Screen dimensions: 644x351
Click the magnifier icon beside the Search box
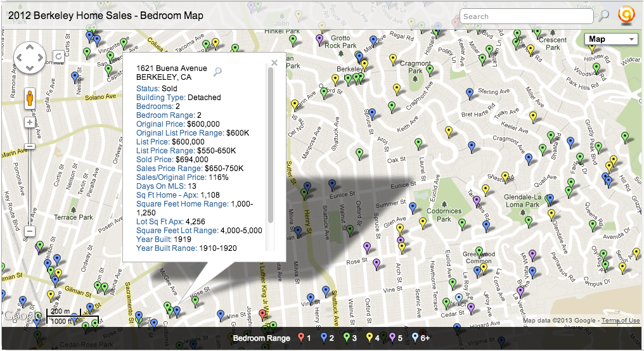click(603, 16)
